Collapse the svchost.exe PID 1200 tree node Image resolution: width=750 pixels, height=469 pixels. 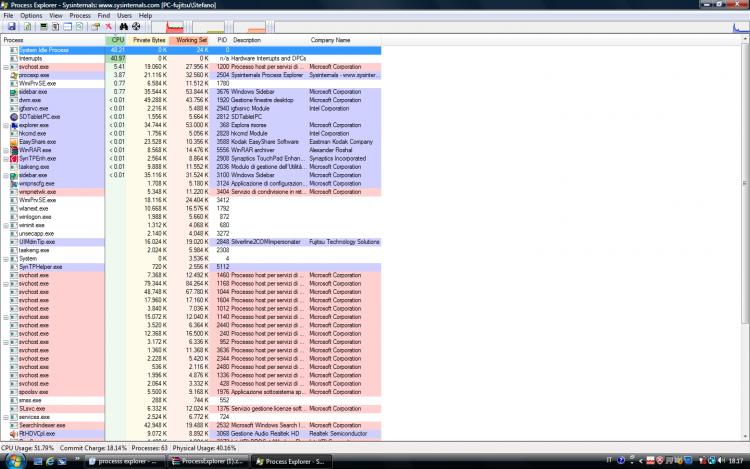(6, 67)
